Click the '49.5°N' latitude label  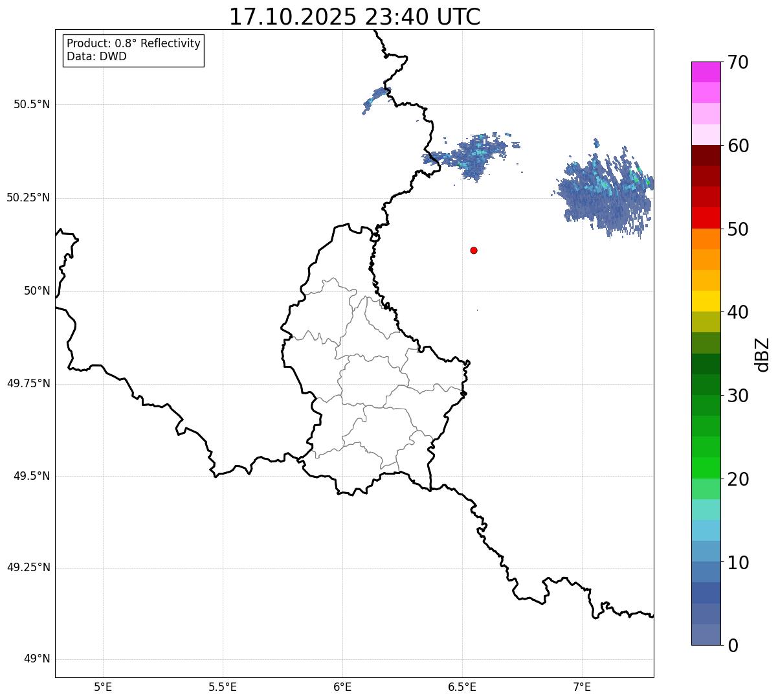[x=32, y=476]
